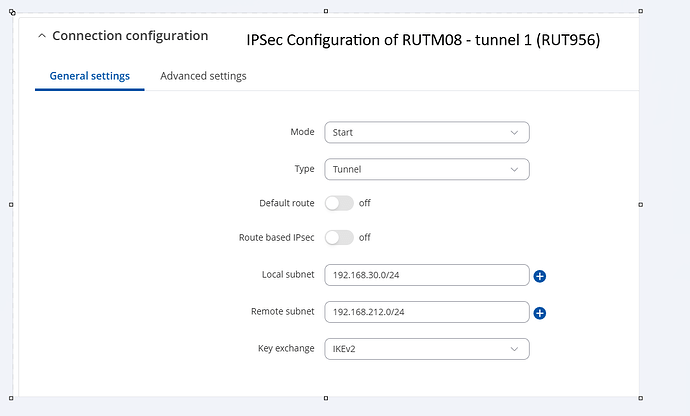
Task: Add another Remote subnet with plus icon
Action: pos(540,313)
